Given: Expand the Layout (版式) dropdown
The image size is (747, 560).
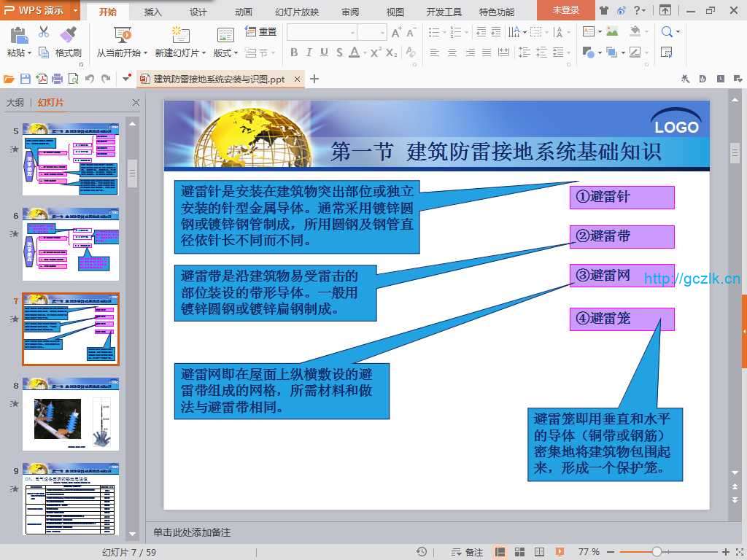Looking at the screenshot, I should [225, 52].
